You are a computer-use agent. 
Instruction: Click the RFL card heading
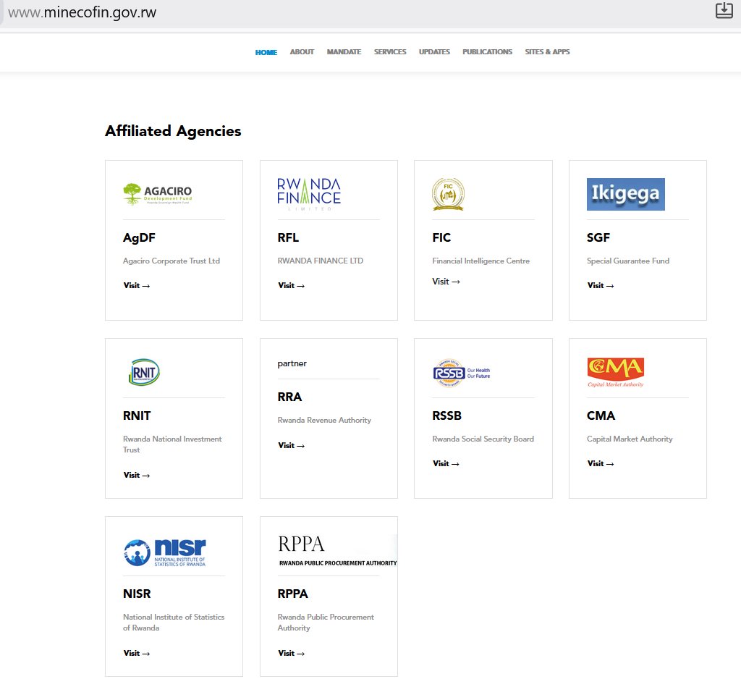click(288, 237)
